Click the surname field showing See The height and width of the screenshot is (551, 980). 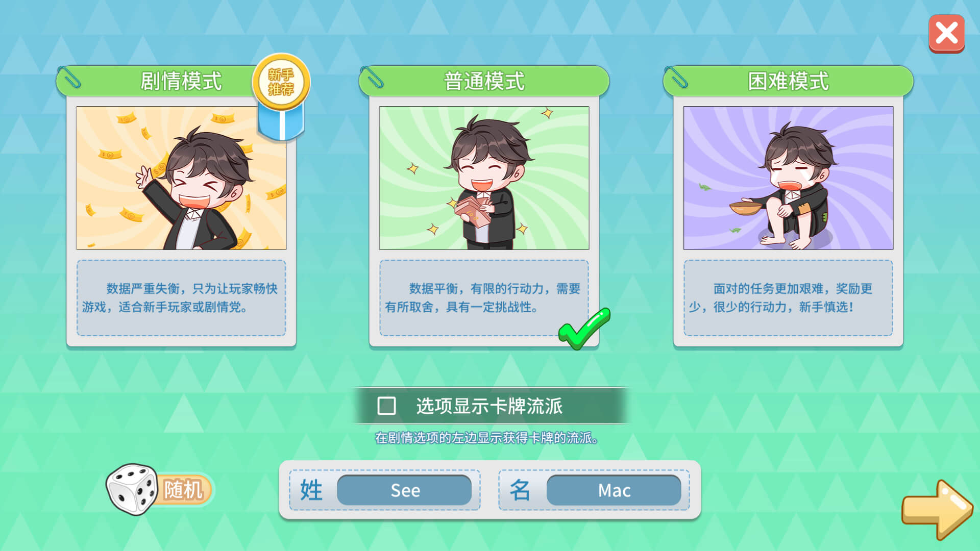click(x=404, y=490)
